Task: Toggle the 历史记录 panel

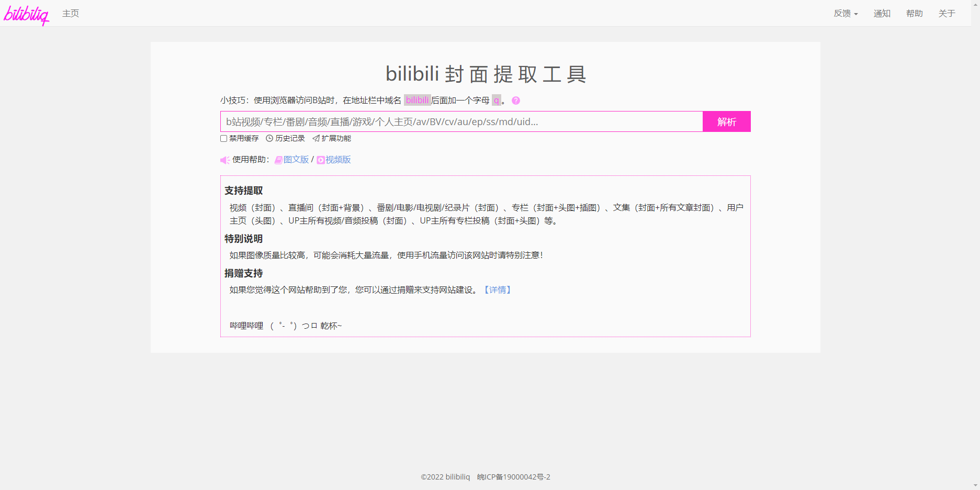Action: tap(287, 138)
